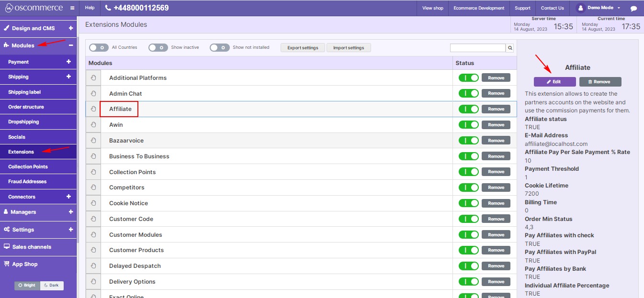The image size is (644, 298).
Task: Toggle the Show not installed switch
Action: pos(220,47)
